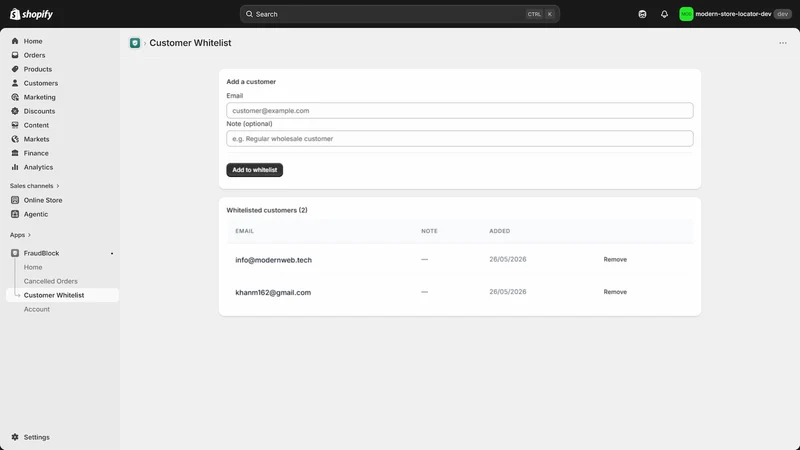Click the Online Store icon
The image size is (800, 450).
tap(15, 200)
